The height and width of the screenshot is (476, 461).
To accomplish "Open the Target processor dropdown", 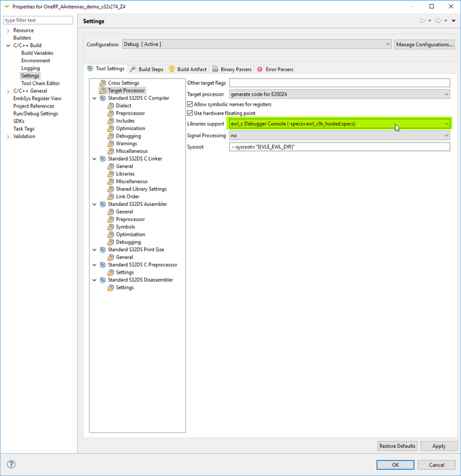I will click(x=340, y=94).
